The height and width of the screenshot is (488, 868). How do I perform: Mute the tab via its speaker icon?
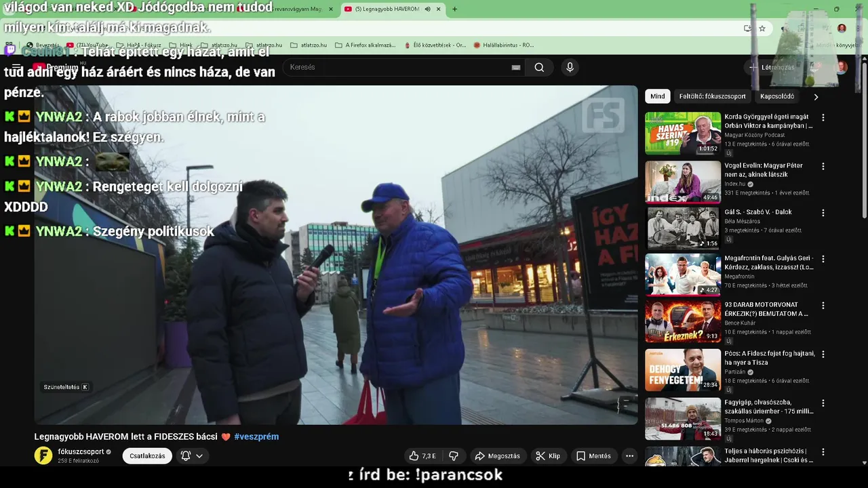(427, 9)
